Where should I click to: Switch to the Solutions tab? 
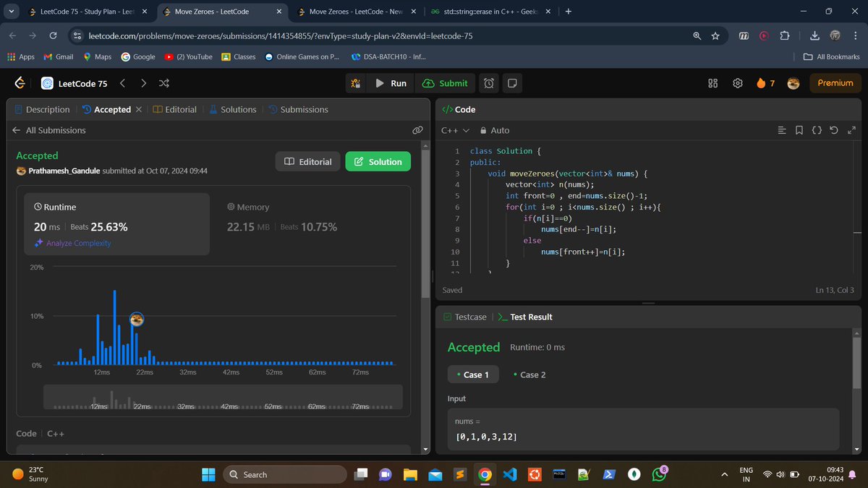(233, 109)
